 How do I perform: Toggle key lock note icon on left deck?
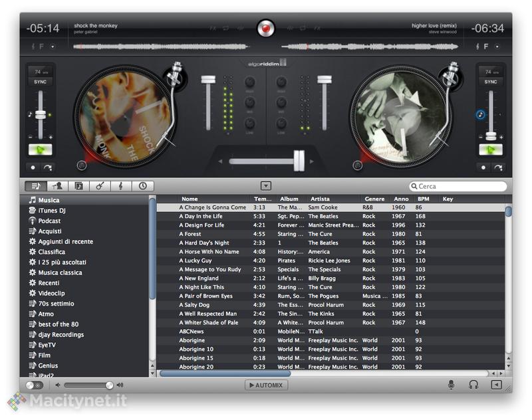pyautogui.click(x=30, y=114)
